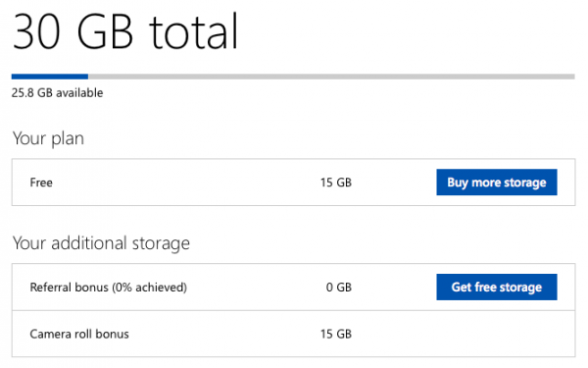Click the 0 GB value in Referral row
This screenshot has width=588, height=368.
pos(339,288)
